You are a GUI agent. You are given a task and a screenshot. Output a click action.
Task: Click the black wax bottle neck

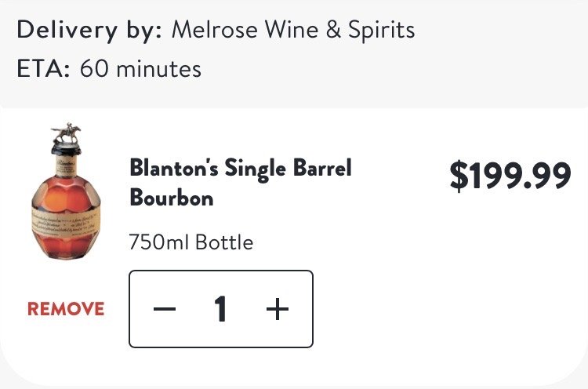tap(67, 151)
